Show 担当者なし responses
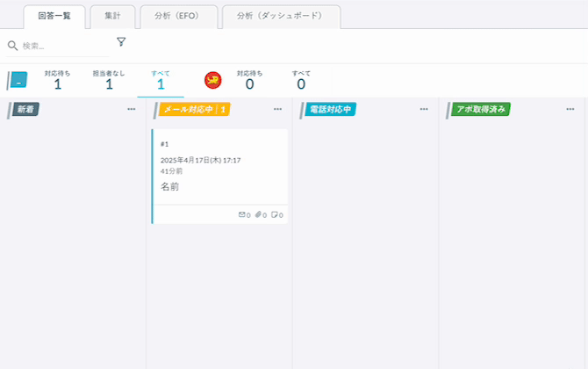Screen dimensions: 588x369 [x=109, y=80]
